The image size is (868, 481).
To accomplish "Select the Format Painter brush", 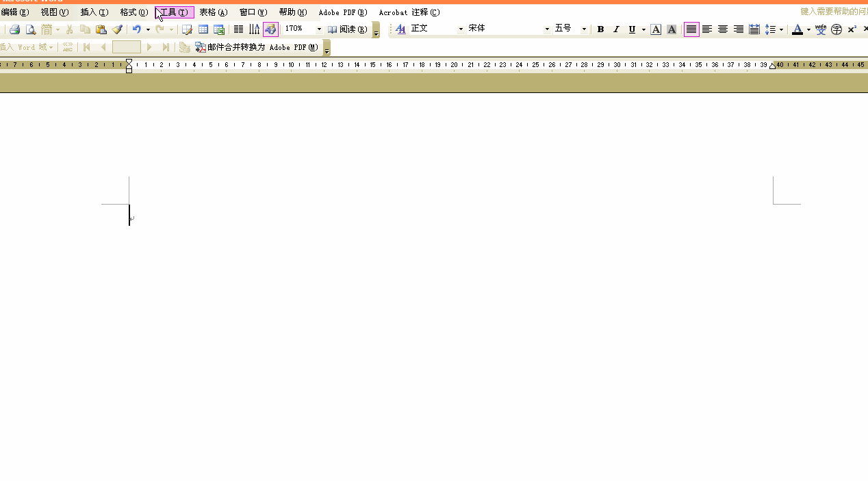I will pyautogui.click(x=117, y=29).
